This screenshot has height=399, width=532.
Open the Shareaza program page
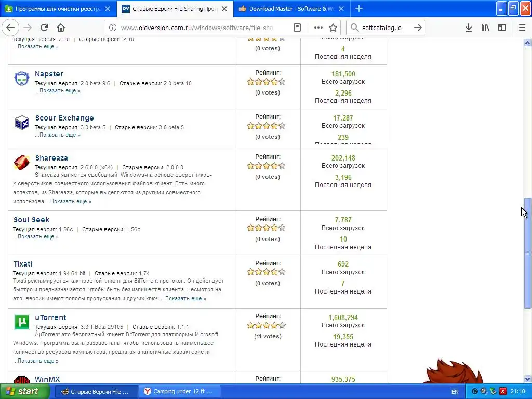[51, 158]
